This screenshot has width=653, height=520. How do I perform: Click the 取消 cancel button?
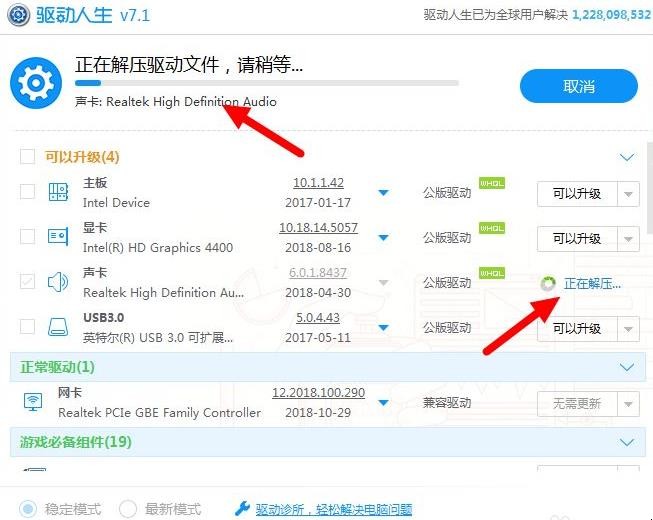click(578, 86)
